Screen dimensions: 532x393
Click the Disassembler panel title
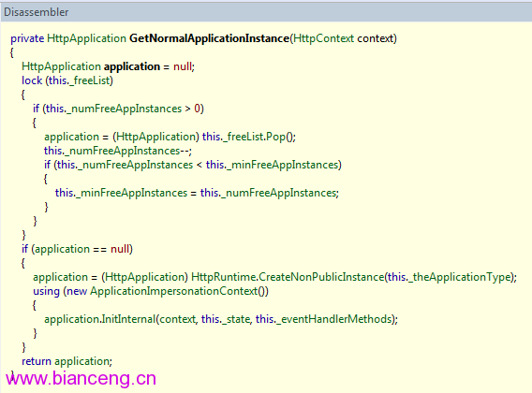point(36,12)
